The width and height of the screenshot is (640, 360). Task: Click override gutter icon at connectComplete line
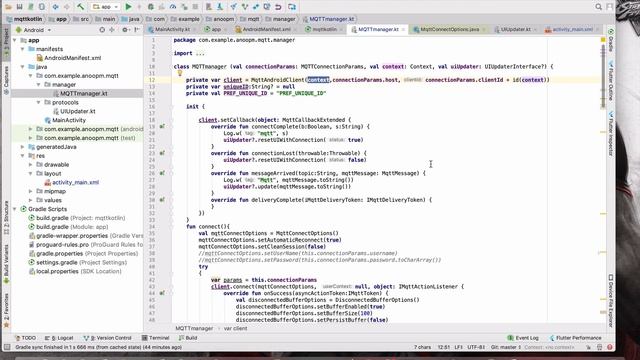pyautogui.click(x=162, y=127)
